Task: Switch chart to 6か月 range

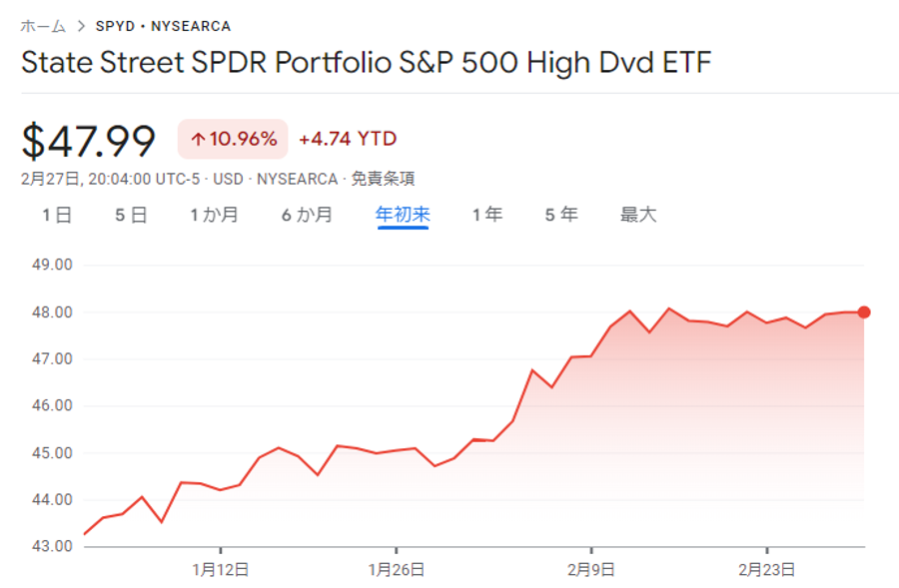Action: (x=307, y=215)
